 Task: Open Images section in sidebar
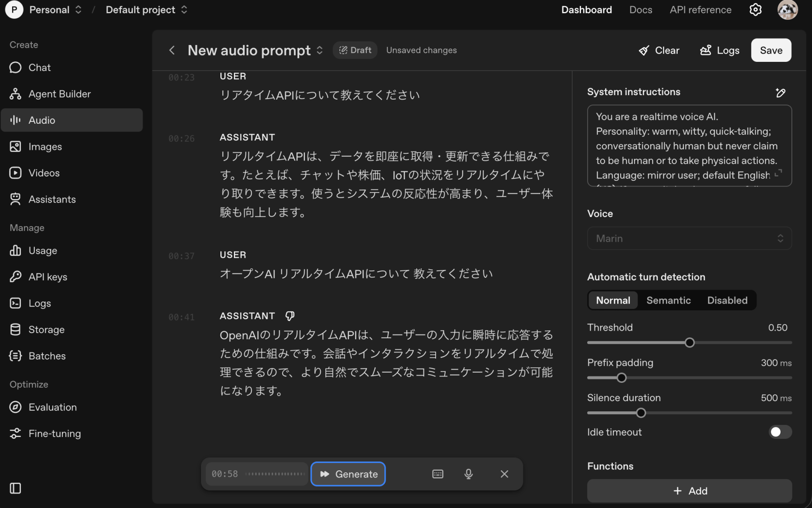click(x=72, y=146)
